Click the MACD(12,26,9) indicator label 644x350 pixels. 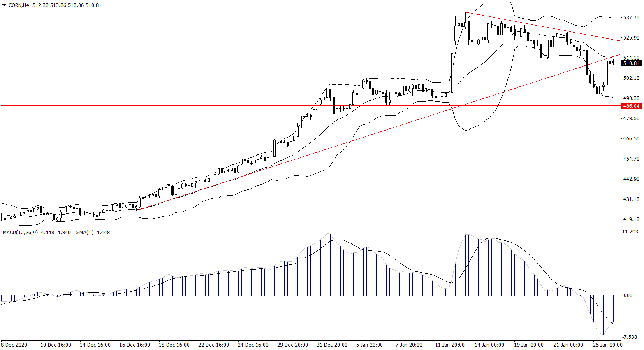20,233
